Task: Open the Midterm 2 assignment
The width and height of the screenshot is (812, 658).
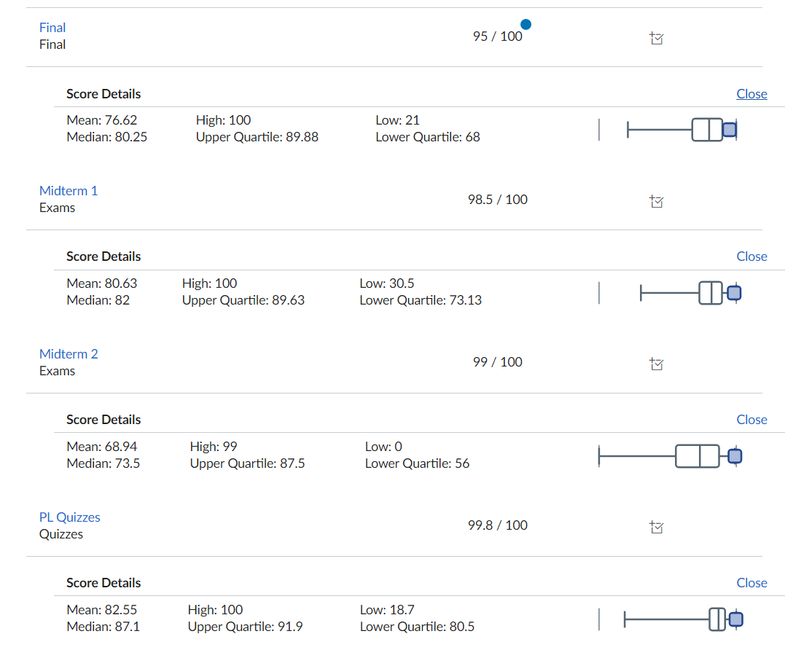Action: 68,353
